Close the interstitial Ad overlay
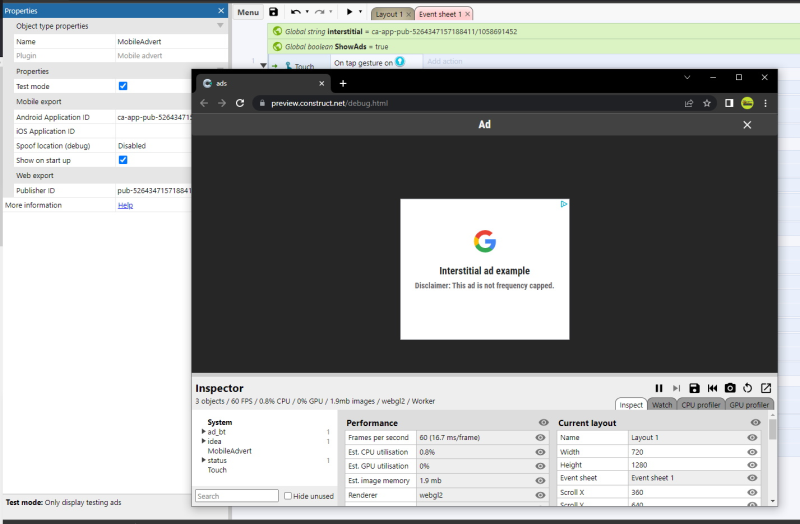 pyautogui.click(x=747, y=125)
